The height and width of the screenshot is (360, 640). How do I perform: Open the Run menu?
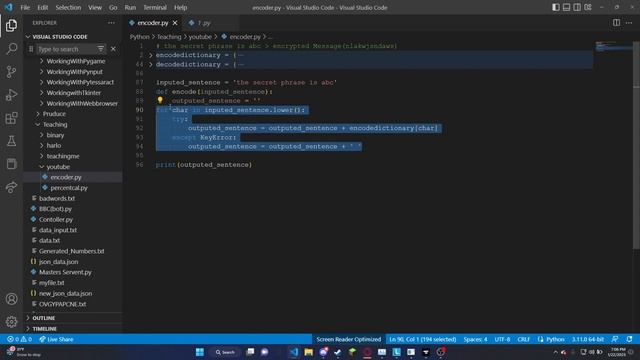click(130, 7)
